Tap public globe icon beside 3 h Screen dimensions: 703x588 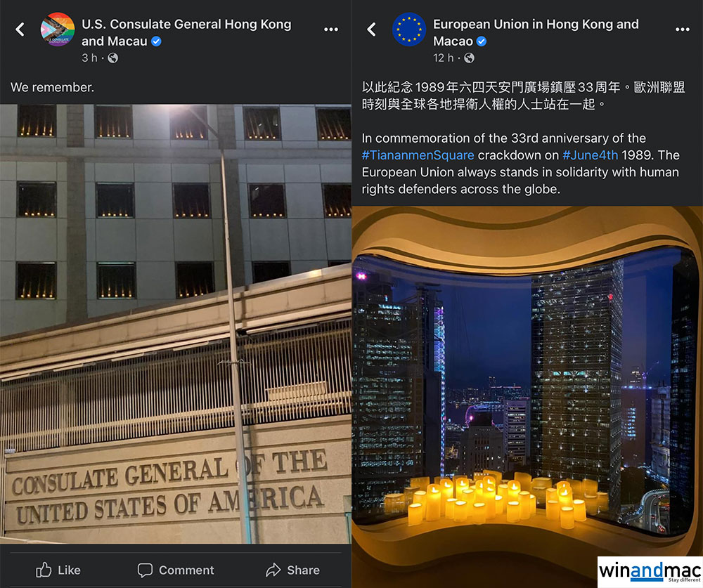(113, 58)
